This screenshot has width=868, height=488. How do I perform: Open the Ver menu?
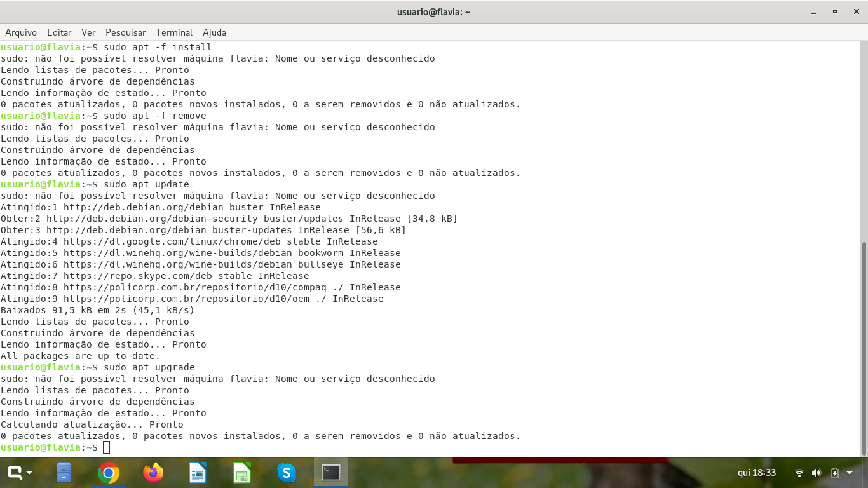click(88, 32)
